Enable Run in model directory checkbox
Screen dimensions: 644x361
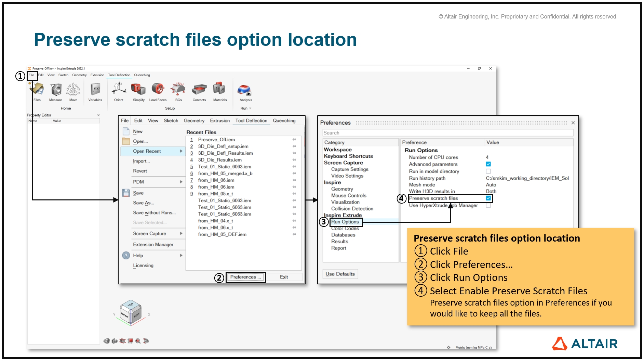(488, 171)
